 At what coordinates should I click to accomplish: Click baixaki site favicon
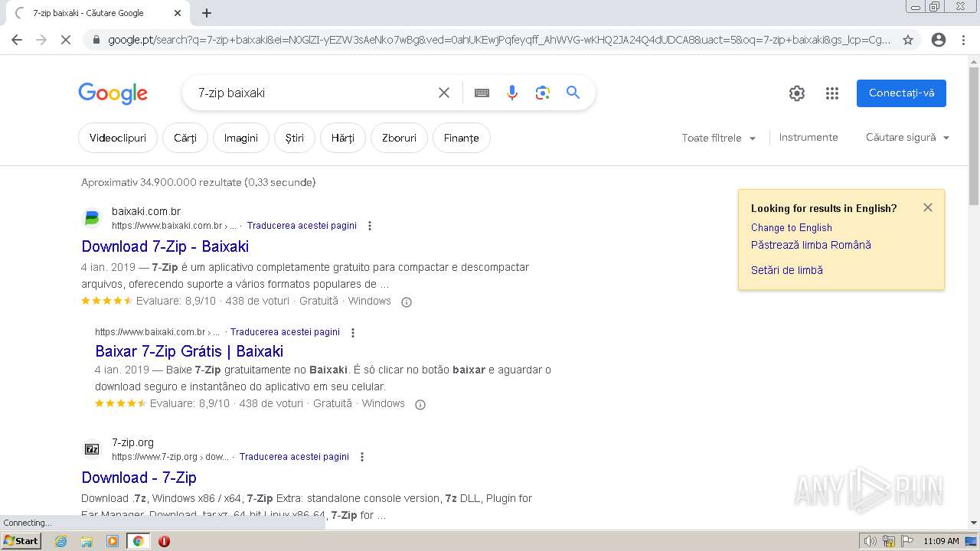(x=92, y=219)
